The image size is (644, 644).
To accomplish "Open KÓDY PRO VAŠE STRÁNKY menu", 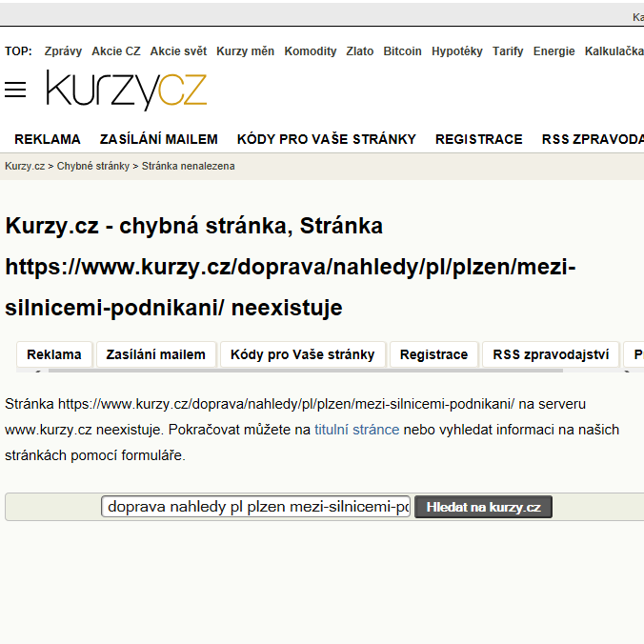I will 327,139.
